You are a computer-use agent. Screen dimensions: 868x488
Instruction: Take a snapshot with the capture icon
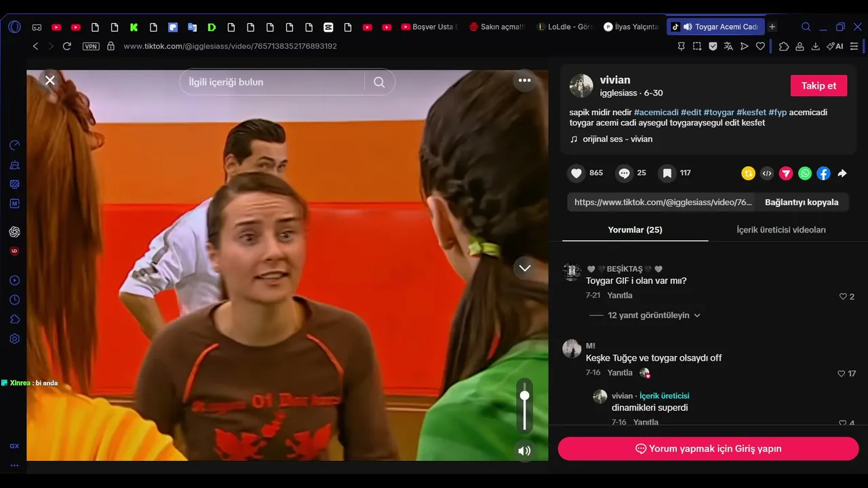pos(697,46)
